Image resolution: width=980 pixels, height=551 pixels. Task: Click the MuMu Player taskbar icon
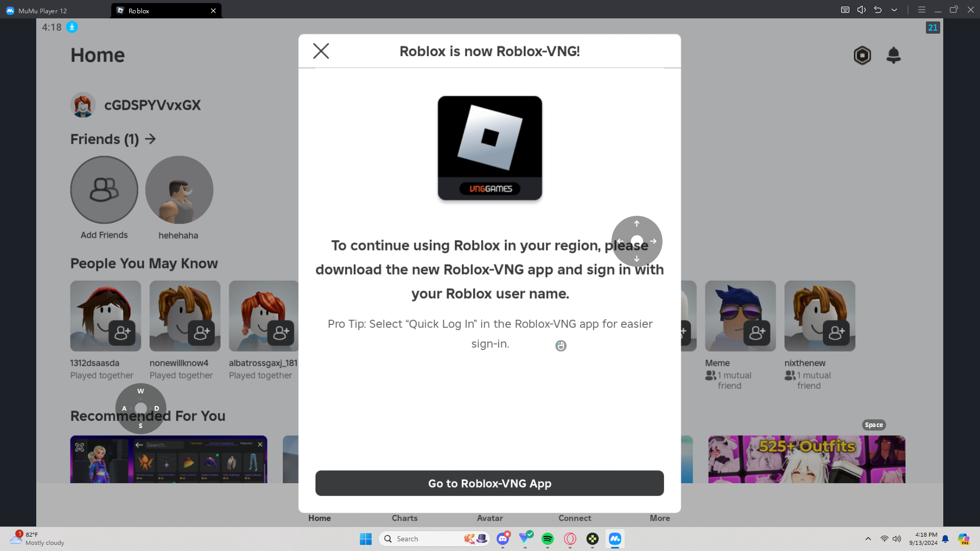[x=615, y=539]
